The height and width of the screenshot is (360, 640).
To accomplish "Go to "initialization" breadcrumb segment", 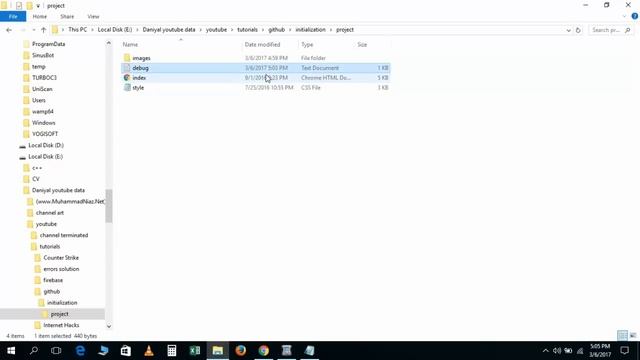I will point(310,30).
